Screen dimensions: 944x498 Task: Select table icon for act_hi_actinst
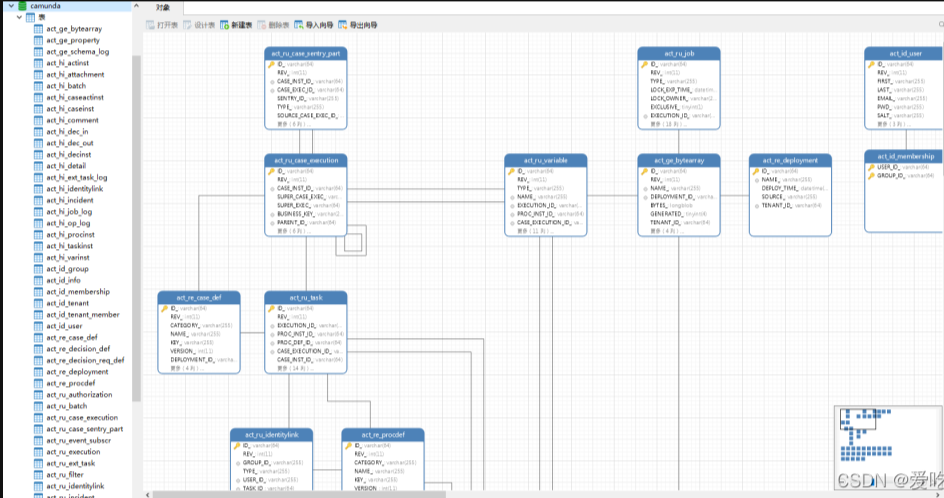39,63
